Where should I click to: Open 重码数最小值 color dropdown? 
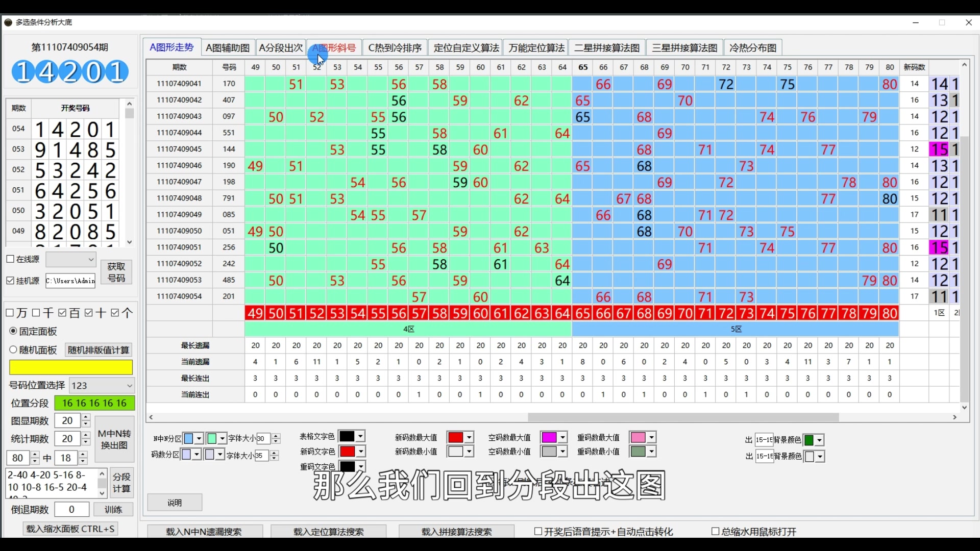click(x=651, y=452)
